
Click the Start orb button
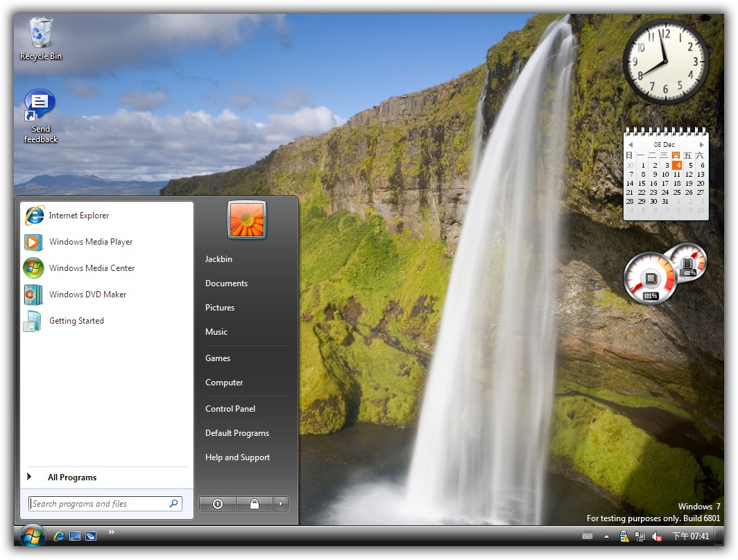point(32,536)
